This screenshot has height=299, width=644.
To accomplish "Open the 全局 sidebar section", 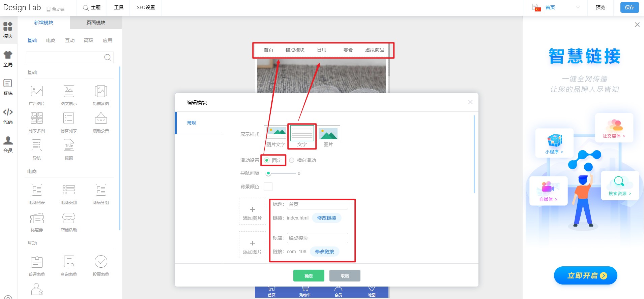I will coord(8,59).
